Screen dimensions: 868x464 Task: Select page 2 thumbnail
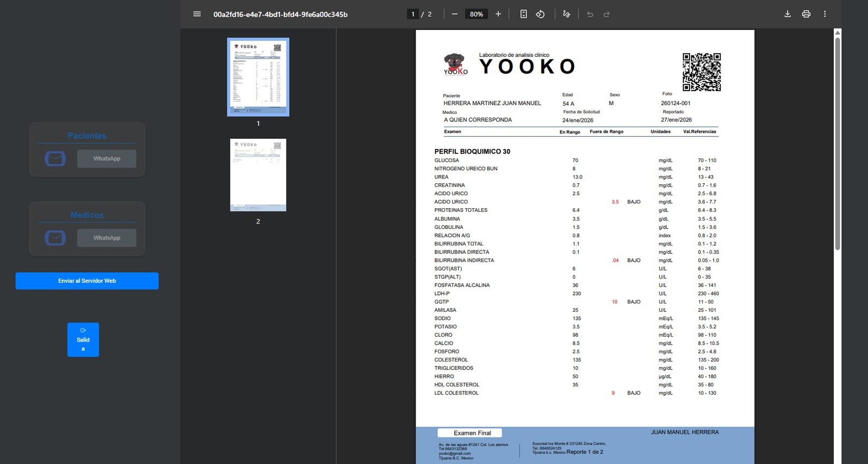258,175
